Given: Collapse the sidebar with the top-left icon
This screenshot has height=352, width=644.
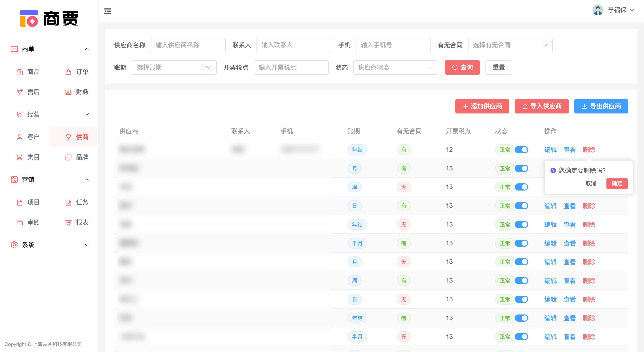Looking at the screenshot, I should click(x=108, y=11).
